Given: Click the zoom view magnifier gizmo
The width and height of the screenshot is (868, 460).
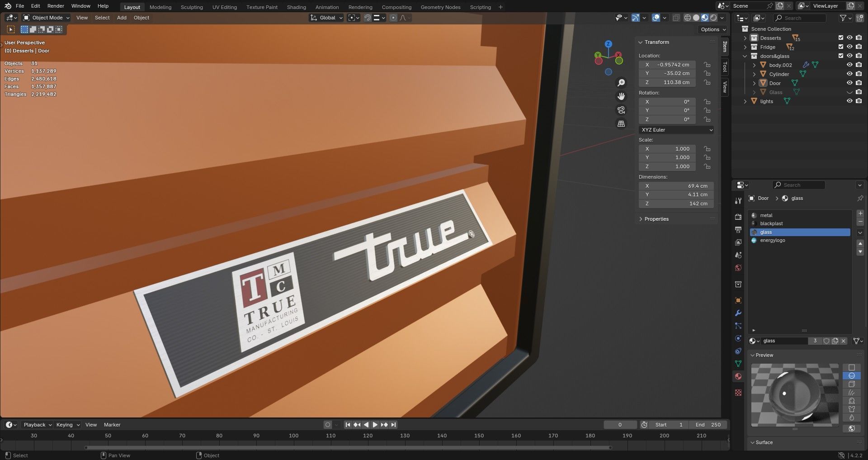Looking at the screenshot, I should pyautogui.click(x=621, y=83).
